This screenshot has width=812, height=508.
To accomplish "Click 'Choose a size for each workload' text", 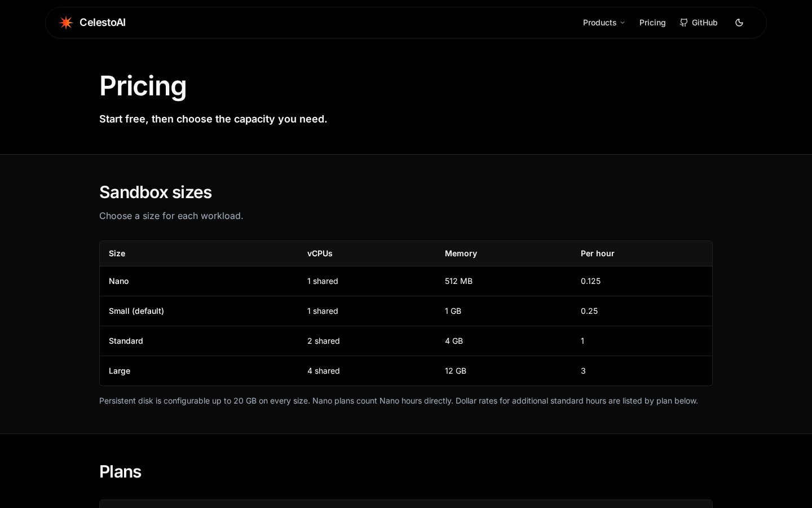I will click(171, 216).
